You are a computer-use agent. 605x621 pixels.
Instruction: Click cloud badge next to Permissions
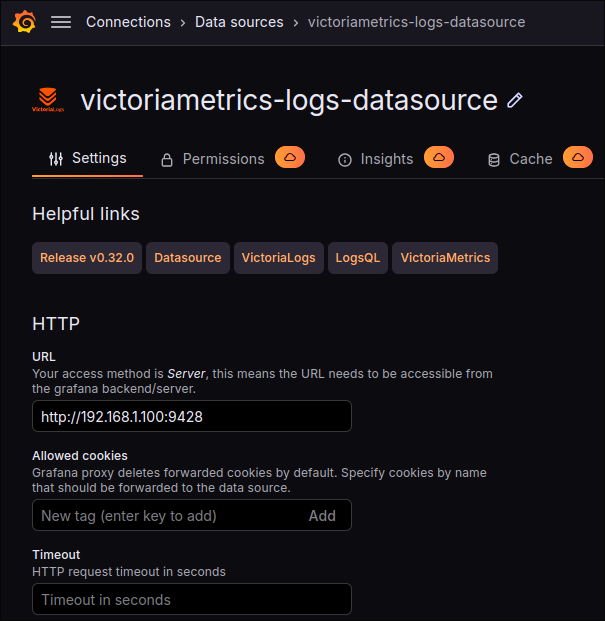click(290, 157)
